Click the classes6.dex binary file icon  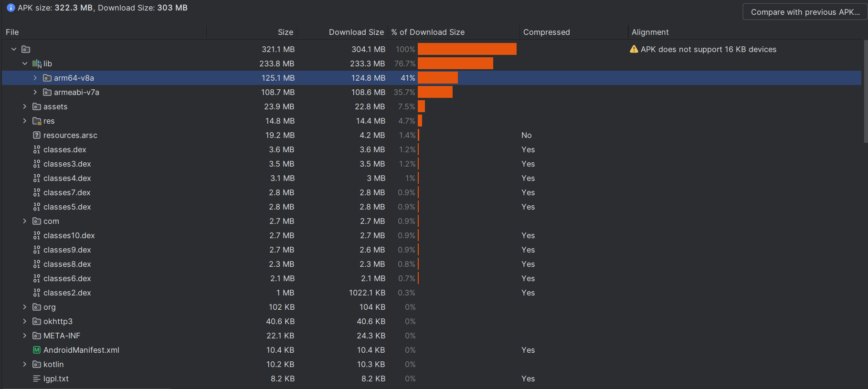(x=37, y=278)
